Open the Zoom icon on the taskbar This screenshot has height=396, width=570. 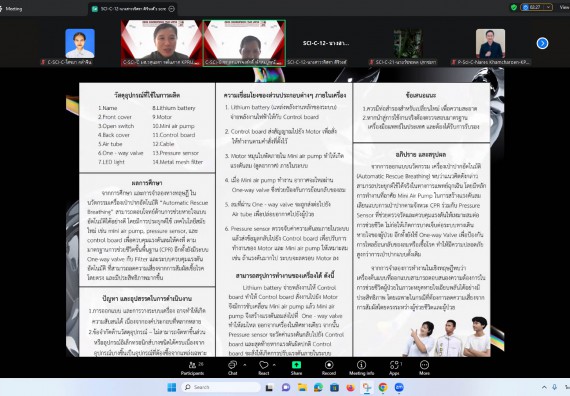pyautogui.click(x=399, y=388)
